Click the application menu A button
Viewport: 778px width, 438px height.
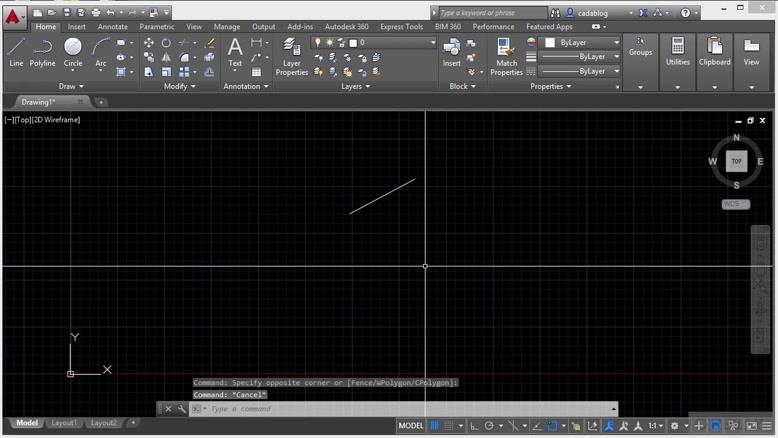(13, 17)
